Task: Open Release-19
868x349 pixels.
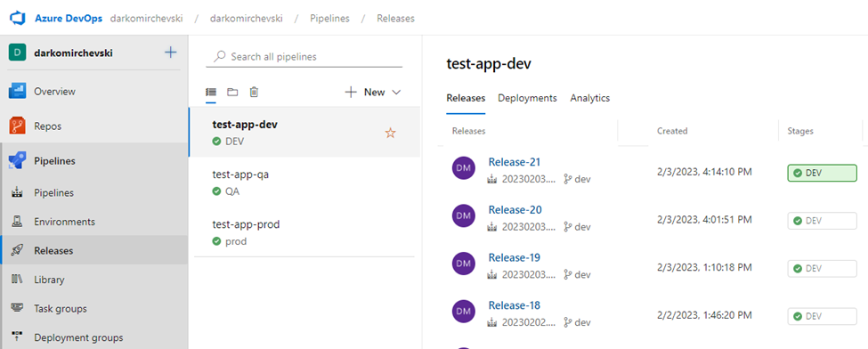Action: (x=515, y=257)
